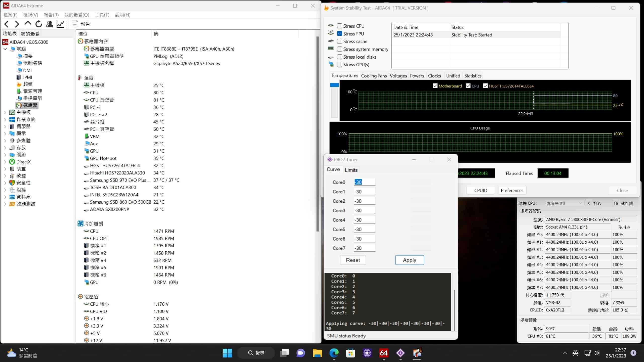Screen dimensions: 644x362
Task: Click the PBO2 Tuner log scrollbar
Action: click(454, 310)
